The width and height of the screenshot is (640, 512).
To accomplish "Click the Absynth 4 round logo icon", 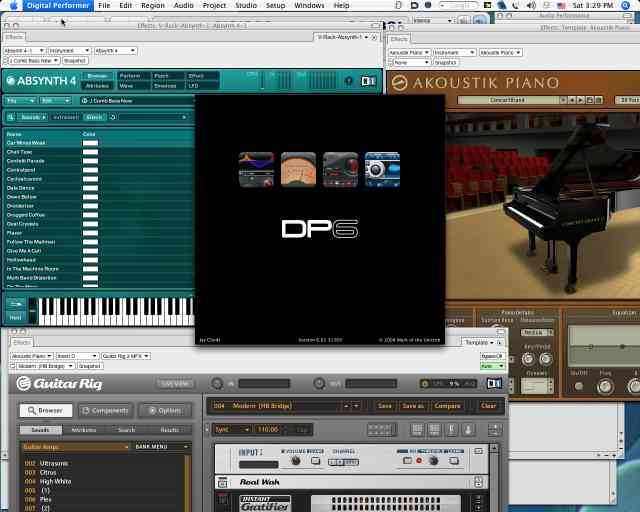I will click(10, 81).
